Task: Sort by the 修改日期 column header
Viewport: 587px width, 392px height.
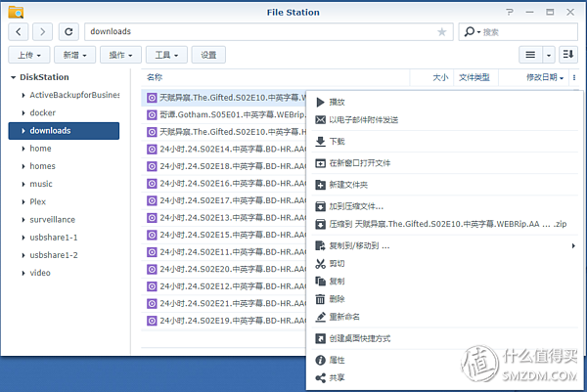Action: [x=533, y=77]
